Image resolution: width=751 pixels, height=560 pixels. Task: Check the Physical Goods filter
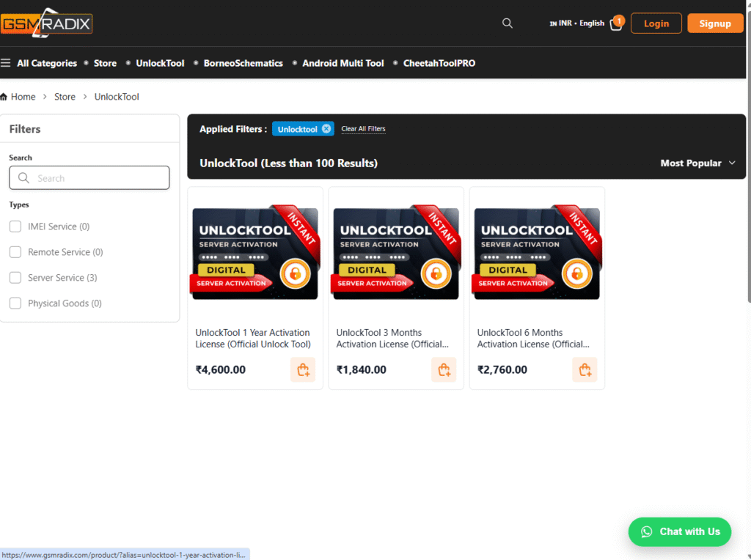tap(15, 303)
